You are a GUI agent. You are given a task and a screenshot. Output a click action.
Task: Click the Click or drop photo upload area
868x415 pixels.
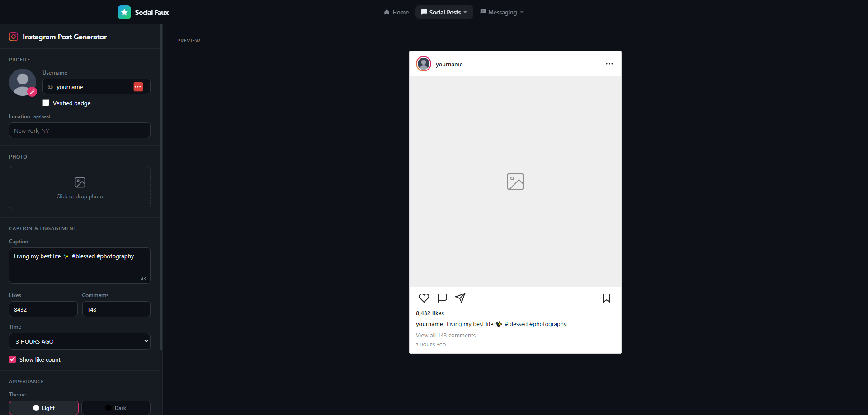click(x=80, y=188)
